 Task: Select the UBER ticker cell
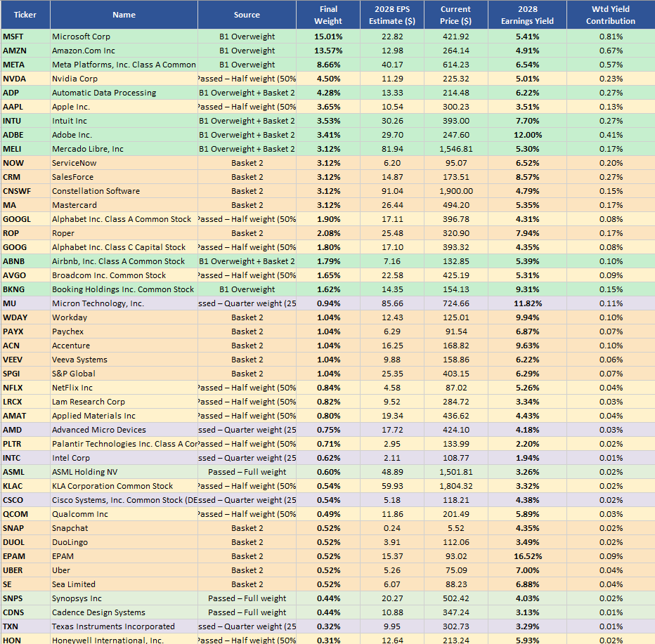tap(25, 570)
